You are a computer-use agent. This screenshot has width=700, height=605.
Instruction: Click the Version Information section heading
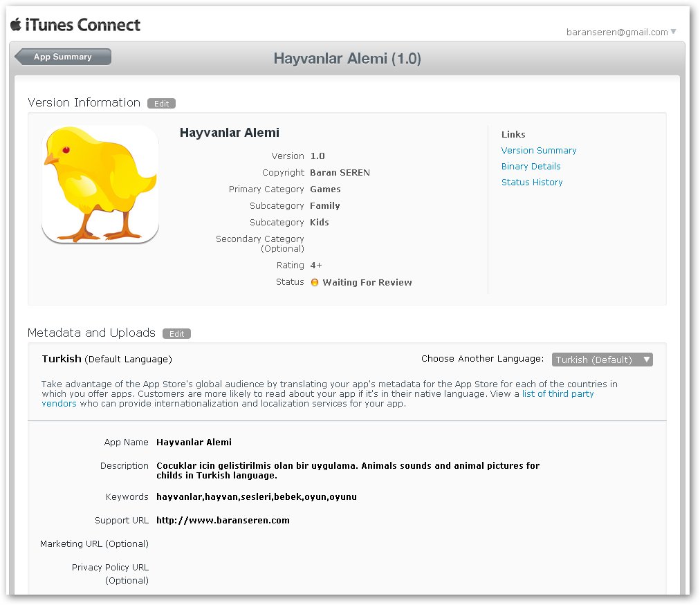(84, 102)
